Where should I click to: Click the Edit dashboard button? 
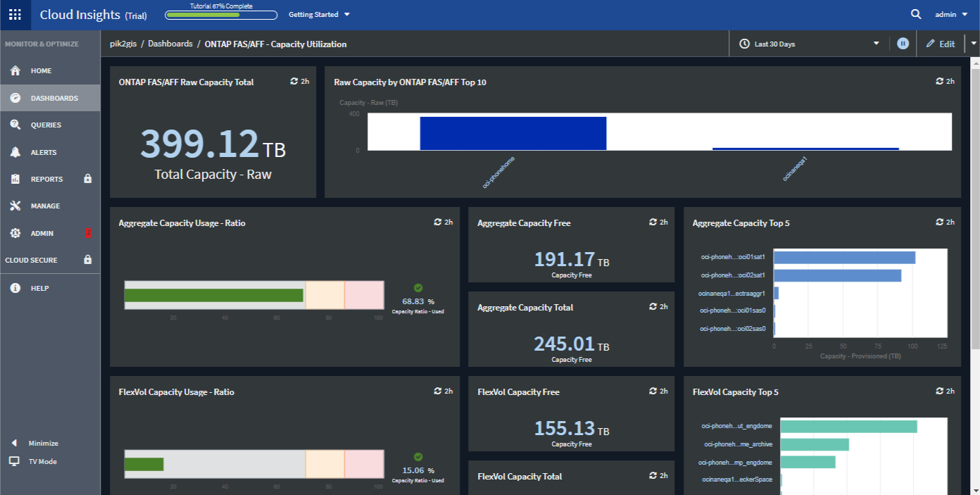941,44
